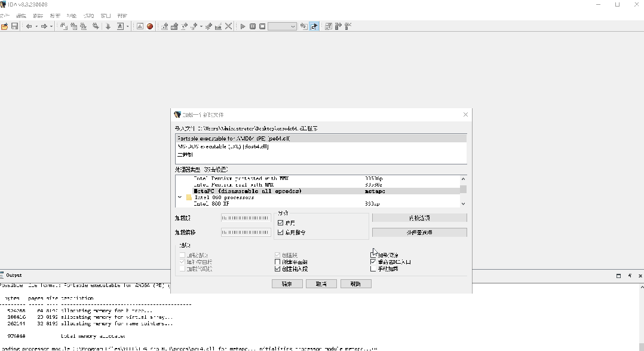Click the highlighted icon after debugger combo
The width and height of the screenshot is (644, 351).
coord(314,26)
